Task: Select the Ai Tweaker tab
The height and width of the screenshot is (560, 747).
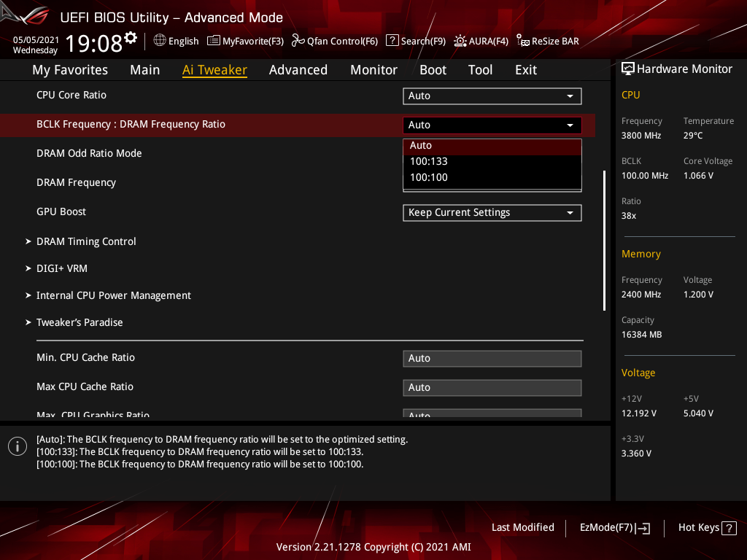Action: click(x=214, y=70)
